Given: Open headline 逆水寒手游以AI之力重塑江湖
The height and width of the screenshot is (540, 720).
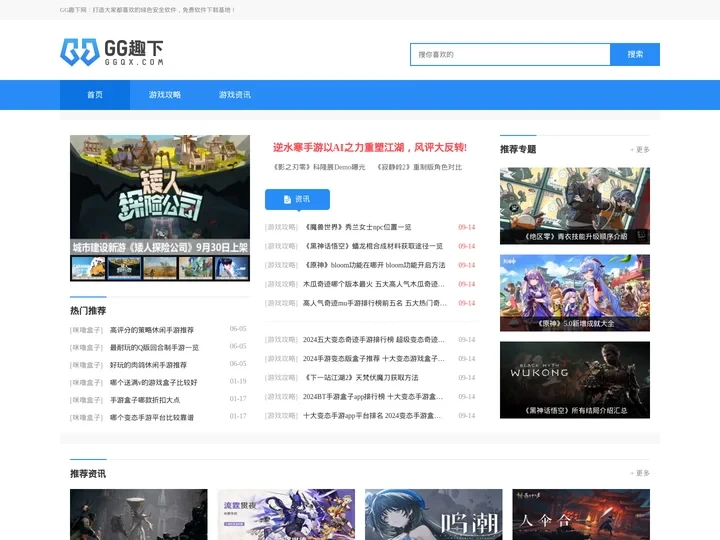Looking at the screenshot, I should click(370, 147).
